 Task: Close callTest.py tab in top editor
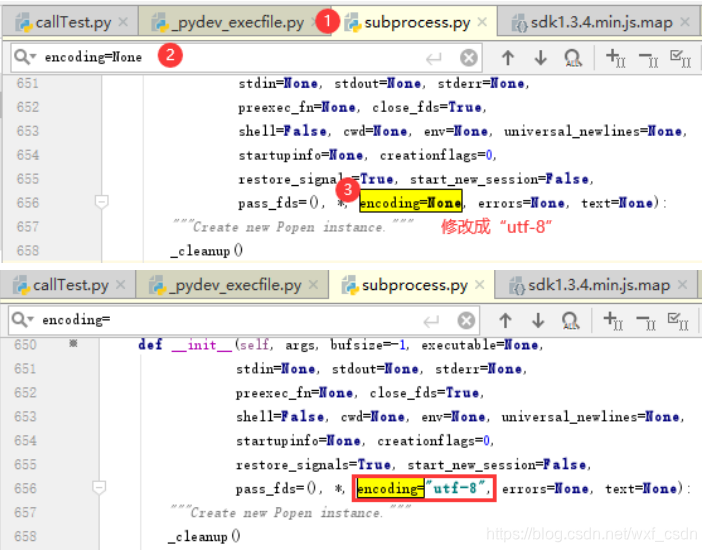pos(123,22)
